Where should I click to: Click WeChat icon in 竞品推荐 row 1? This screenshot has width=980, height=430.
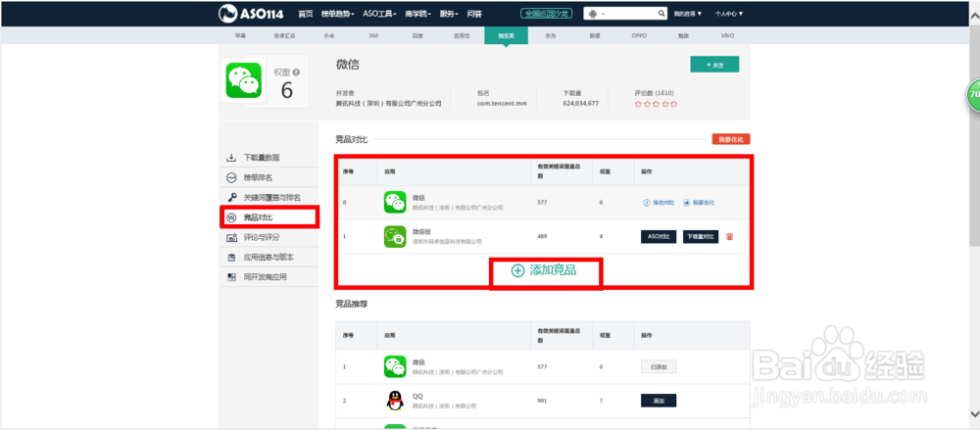[x=395, y=366]
